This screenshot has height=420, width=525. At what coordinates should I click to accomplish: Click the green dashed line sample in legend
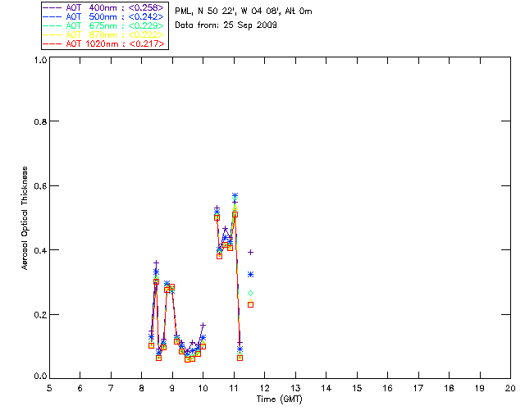(x=52, y=25)
